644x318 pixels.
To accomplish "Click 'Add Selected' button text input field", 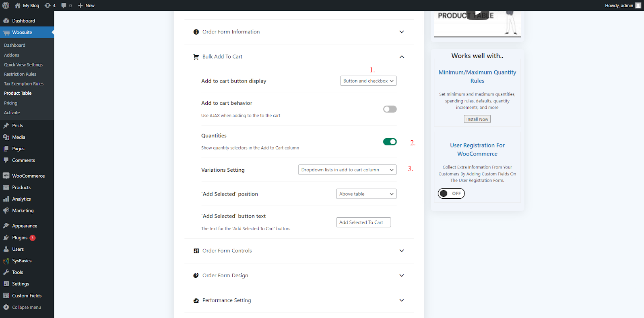I will (x=363, y=222).
